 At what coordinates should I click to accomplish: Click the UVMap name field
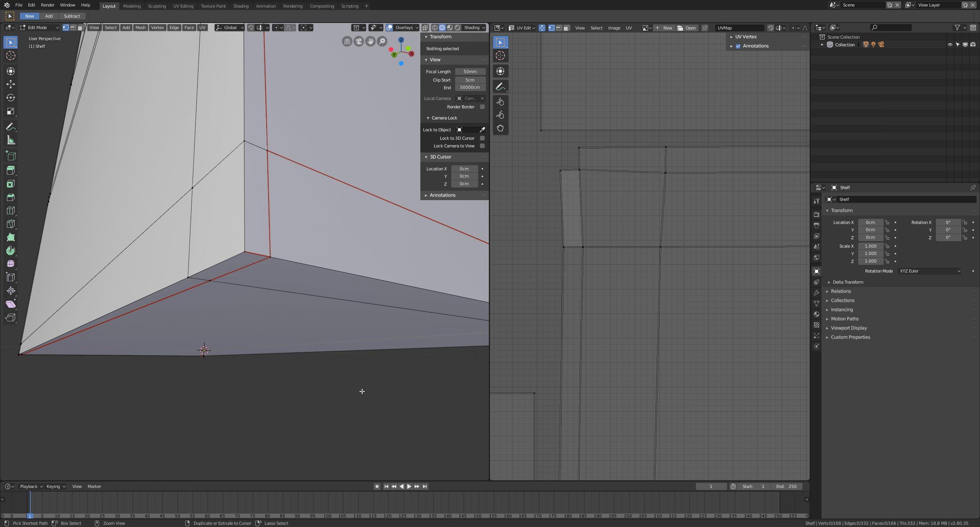(x=739, y=28)
